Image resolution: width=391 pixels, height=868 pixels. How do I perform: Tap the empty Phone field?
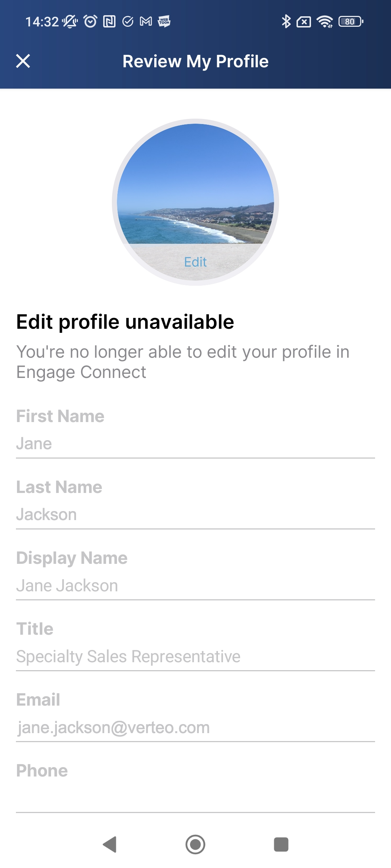tap(195, 797)
